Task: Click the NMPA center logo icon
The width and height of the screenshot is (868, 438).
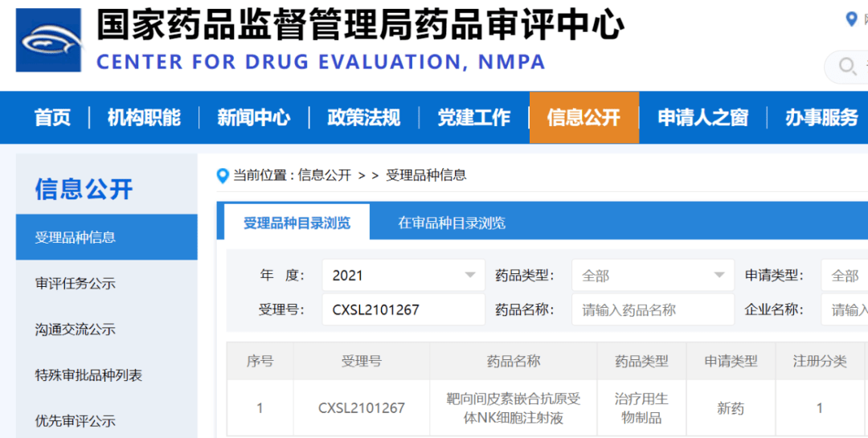Action: tap(49, 40)
